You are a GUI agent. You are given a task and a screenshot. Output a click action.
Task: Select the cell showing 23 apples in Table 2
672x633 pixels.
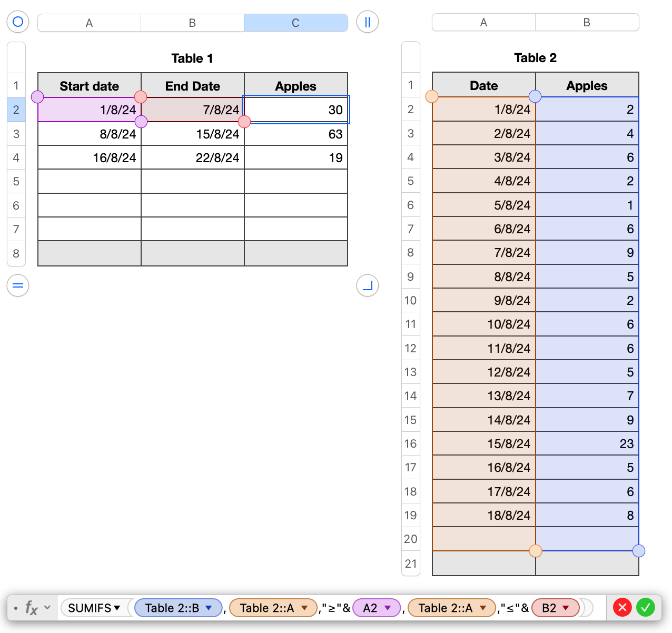tap(587, 443)
